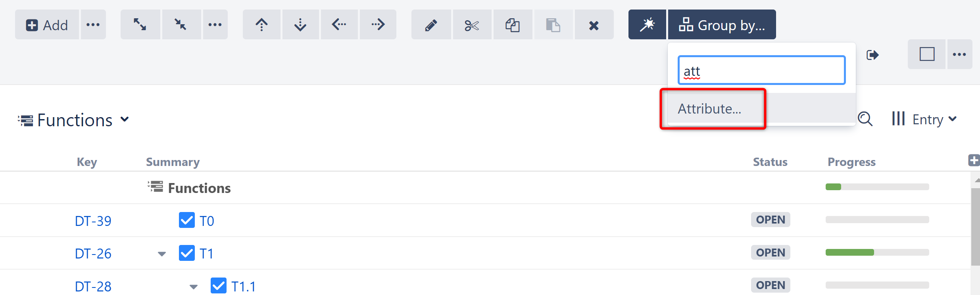Open automation magic wand icon

pyautogui.click(x=647, y=25)
